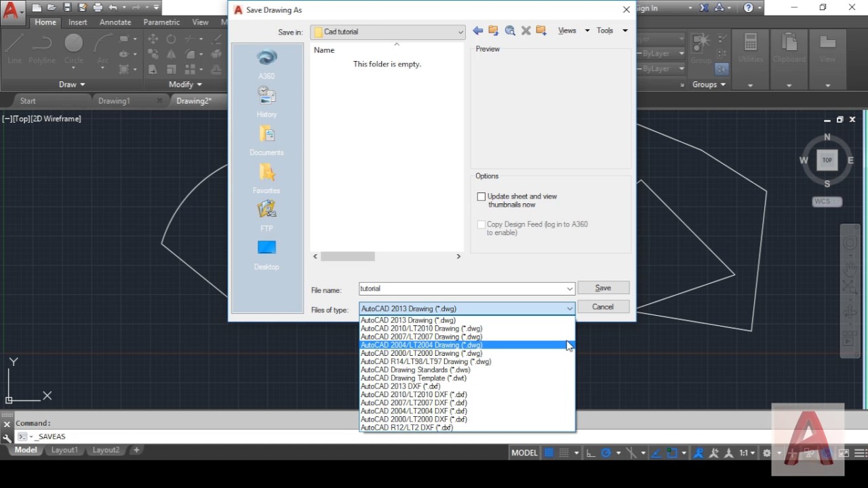Open the A360 location in sidebar
This screenshot has width=868, height=488.
[x=267, y=64]
